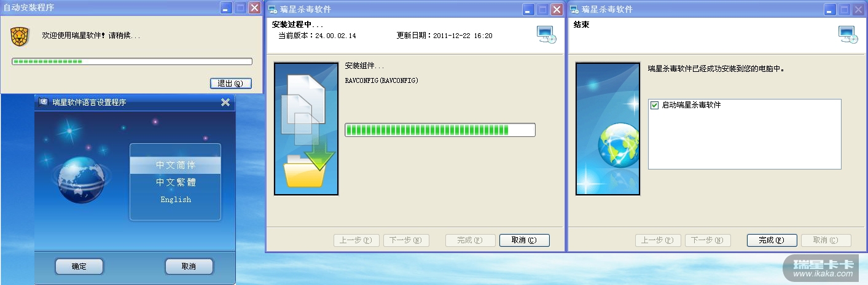
Task: Close the 自动安装程序 window
Action: 254,8
